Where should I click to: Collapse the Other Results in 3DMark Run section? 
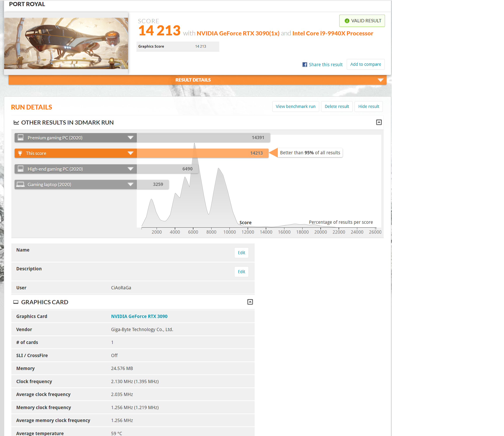tap(379, 122)
